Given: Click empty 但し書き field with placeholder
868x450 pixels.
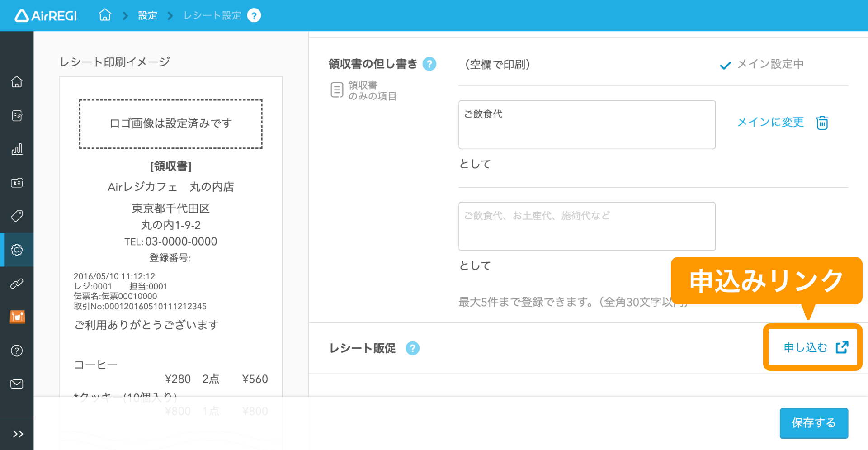Looking at the screenshot, I should [587, 226].
